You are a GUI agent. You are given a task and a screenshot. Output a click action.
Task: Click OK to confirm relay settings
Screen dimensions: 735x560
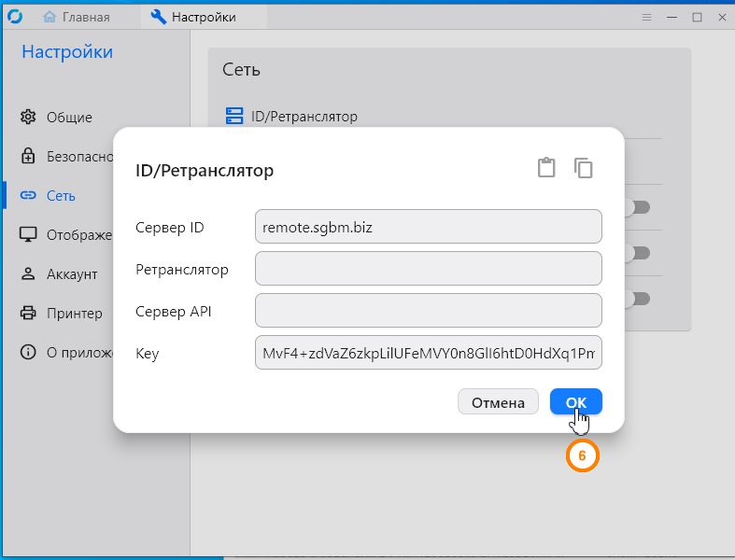[x=575, y=401]
